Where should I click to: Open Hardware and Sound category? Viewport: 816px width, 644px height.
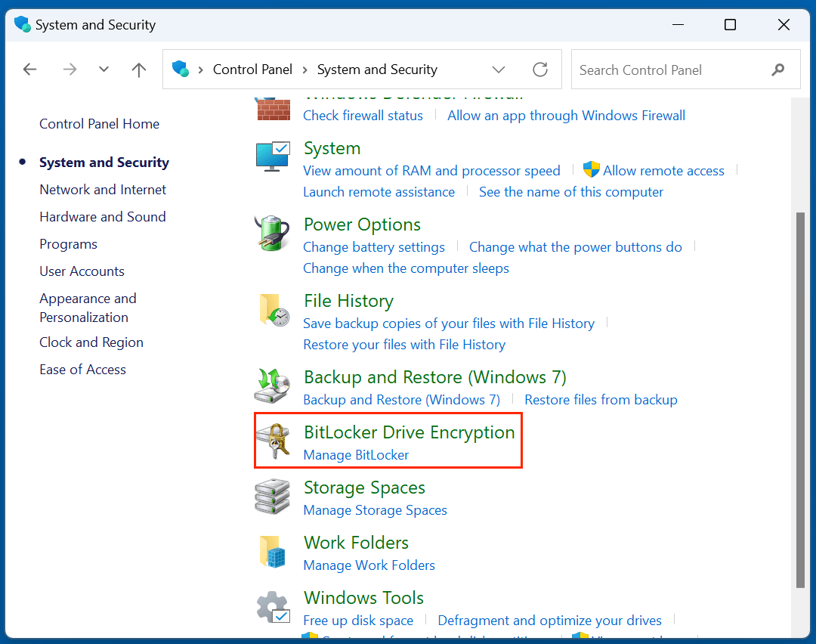[x=102, y=216]
